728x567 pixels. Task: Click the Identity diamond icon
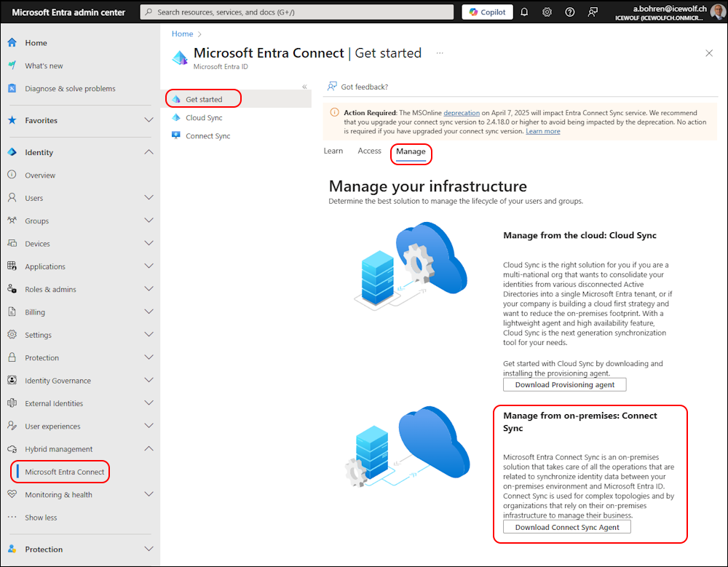12,152
